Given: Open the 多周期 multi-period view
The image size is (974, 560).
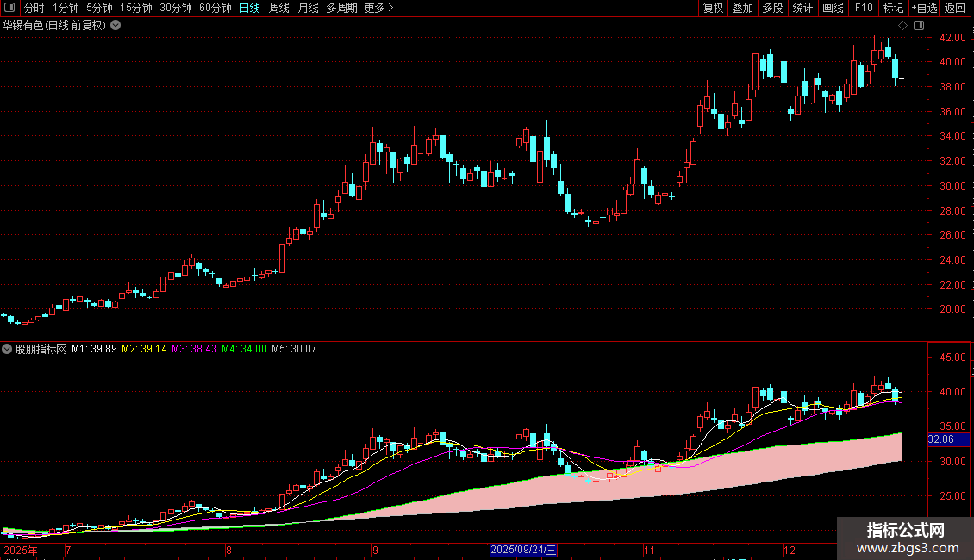Looking at the screenshot, I should tap(341, 8).
